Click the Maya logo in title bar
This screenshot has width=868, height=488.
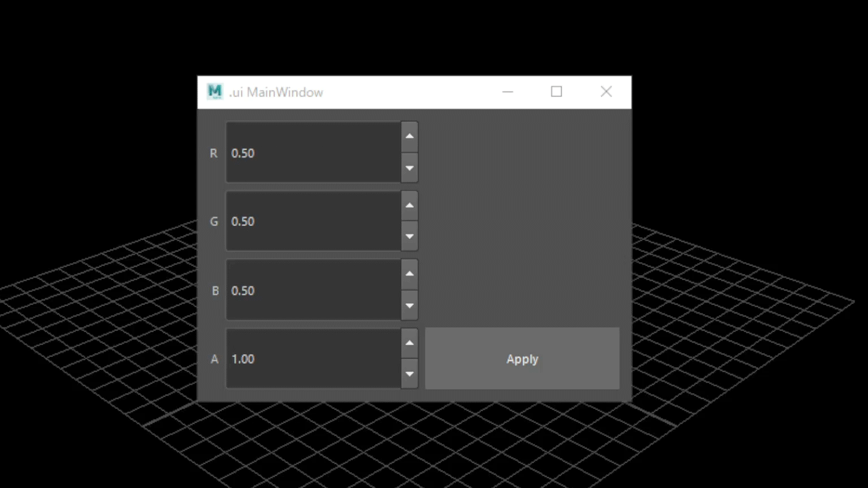click(215, 91)
